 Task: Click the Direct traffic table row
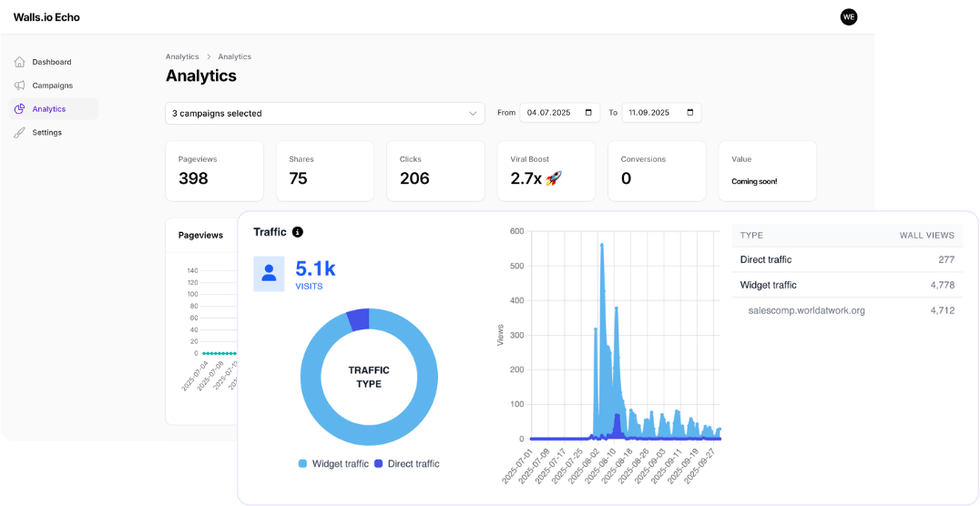tap(848, 259)
